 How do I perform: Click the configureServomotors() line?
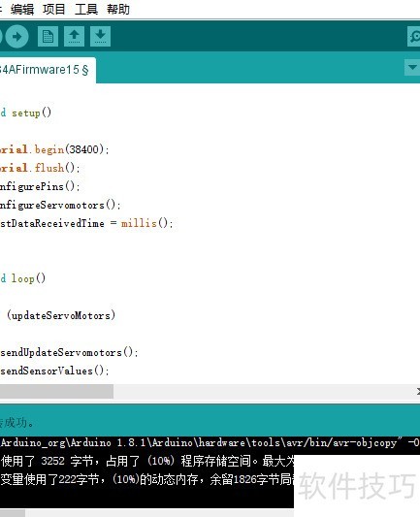click(60, 205)
